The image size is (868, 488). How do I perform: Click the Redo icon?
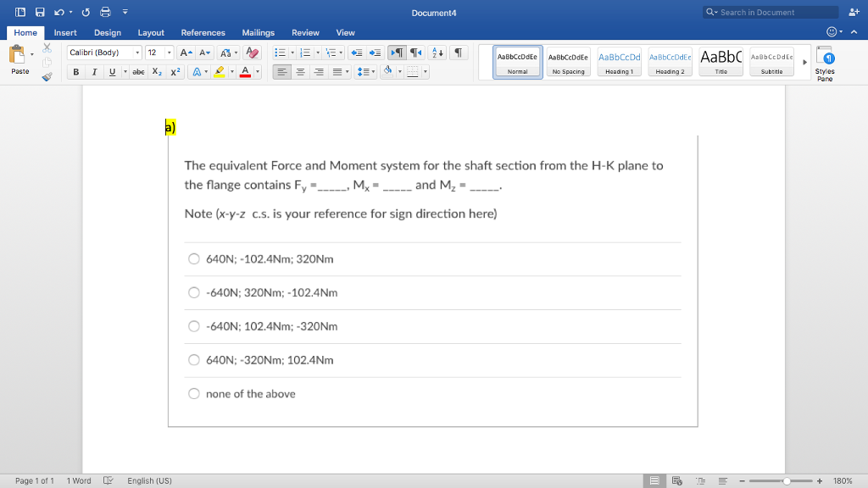point(86,12)
